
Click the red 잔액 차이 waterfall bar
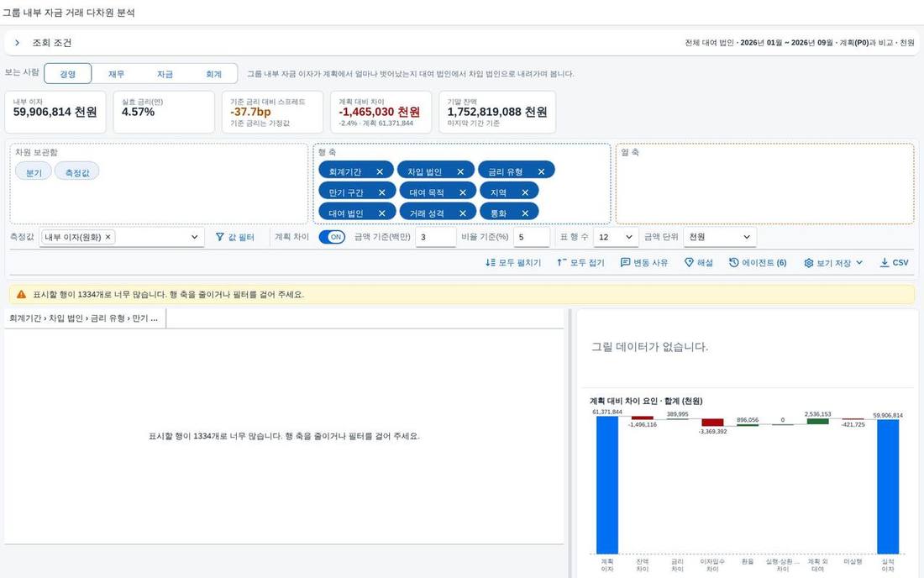coord(643,418)
